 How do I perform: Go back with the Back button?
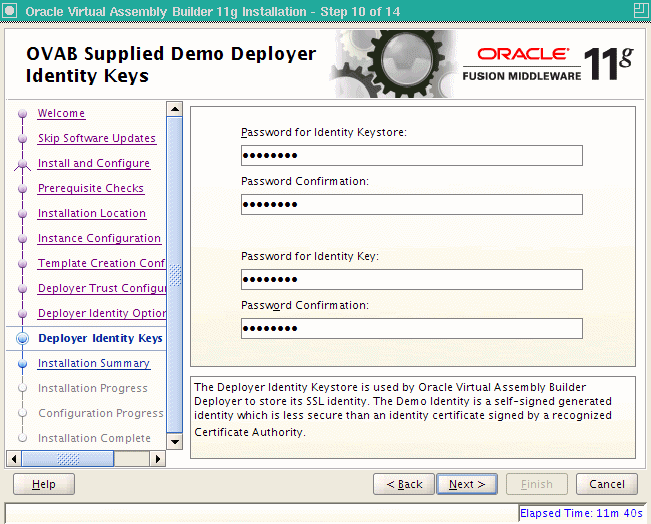[x=404, y=484]
